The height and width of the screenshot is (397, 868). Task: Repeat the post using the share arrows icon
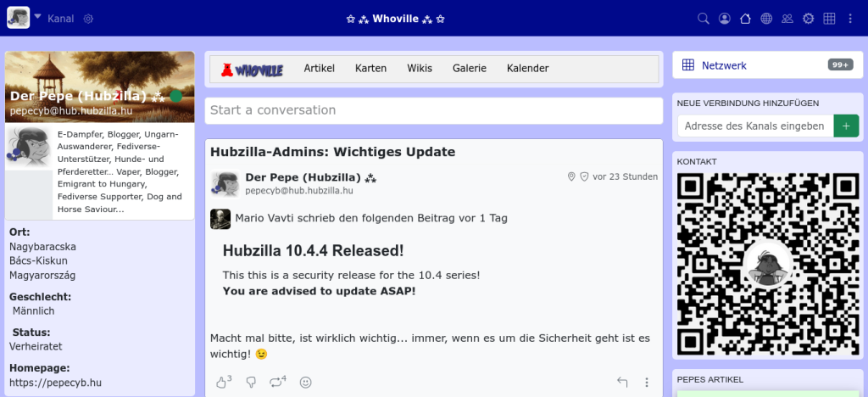click(x=277, y=382)
